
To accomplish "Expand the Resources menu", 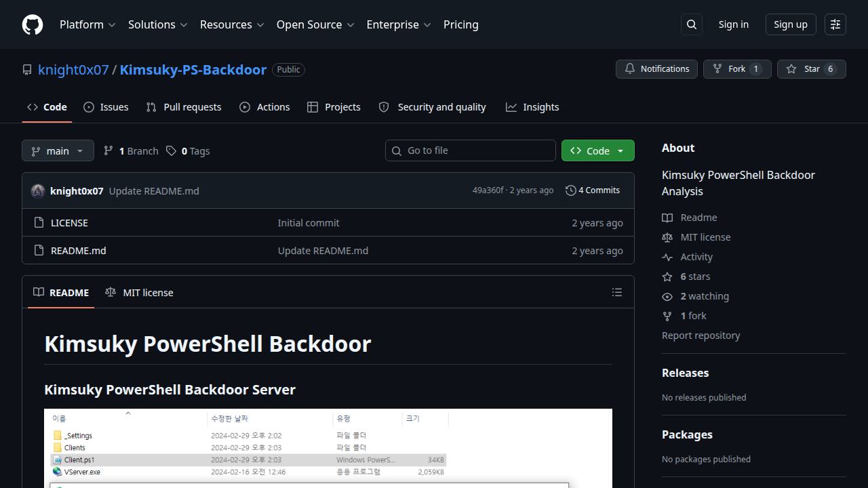I will 232,24.
